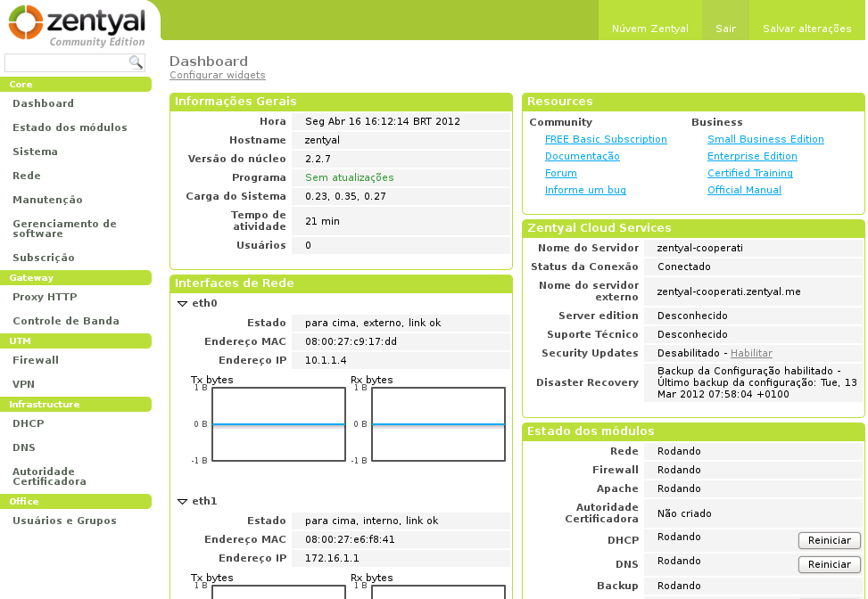Open Official Manual link

[x=744, y=190]
